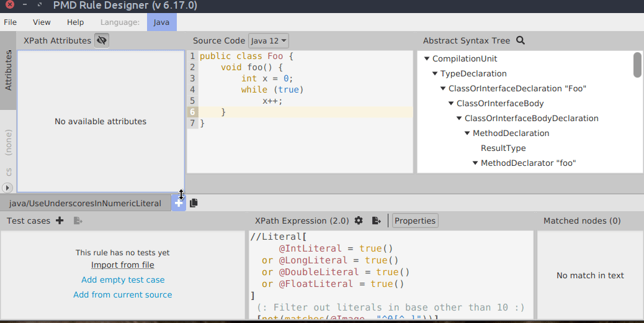
Task: Click the "while (true)" source line
Action: 272,89
